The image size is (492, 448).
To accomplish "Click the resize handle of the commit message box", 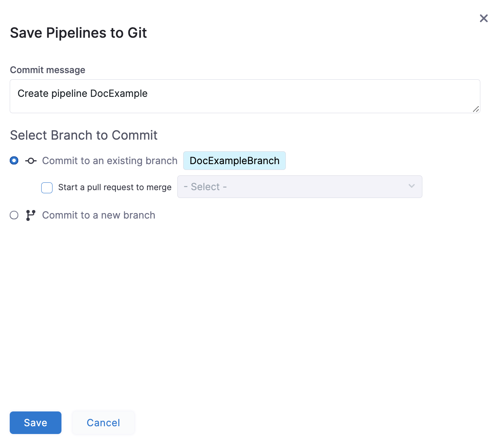I will tap(476, 109).
